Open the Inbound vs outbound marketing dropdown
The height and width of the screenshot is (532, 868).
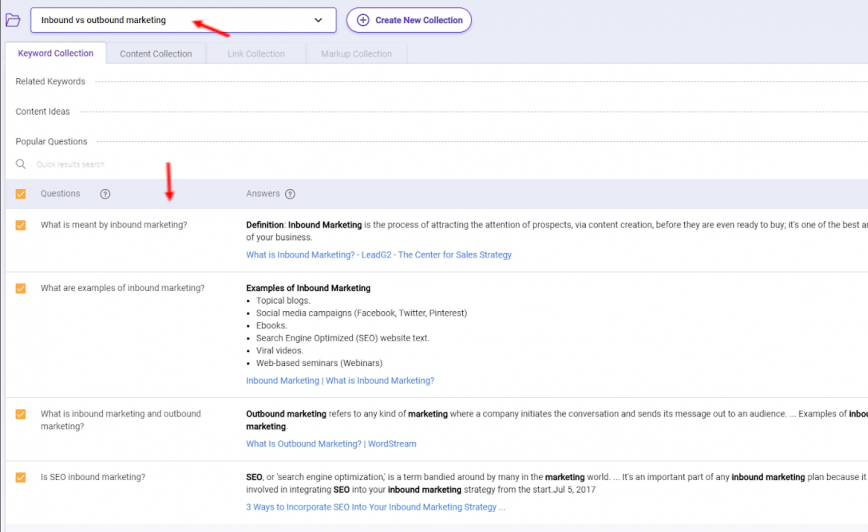[x=183, y=20]
